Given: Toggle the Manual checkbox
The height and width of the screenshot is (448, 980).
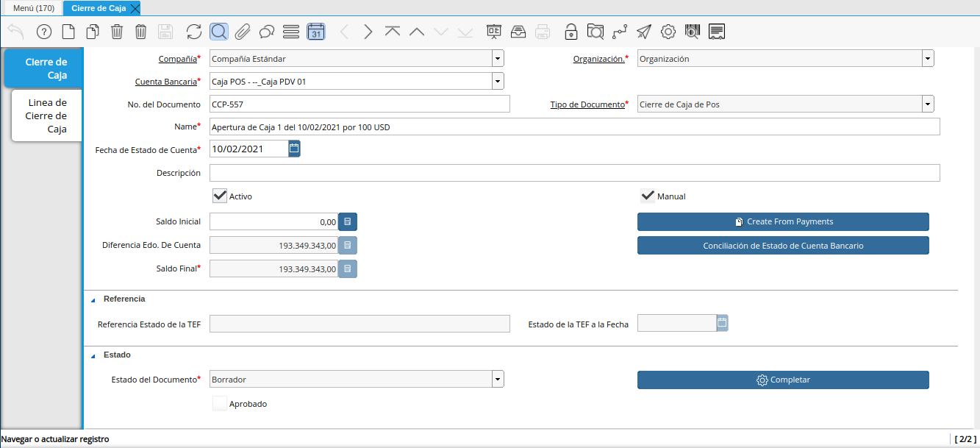Looking at the screenshot, I should 648,196.
